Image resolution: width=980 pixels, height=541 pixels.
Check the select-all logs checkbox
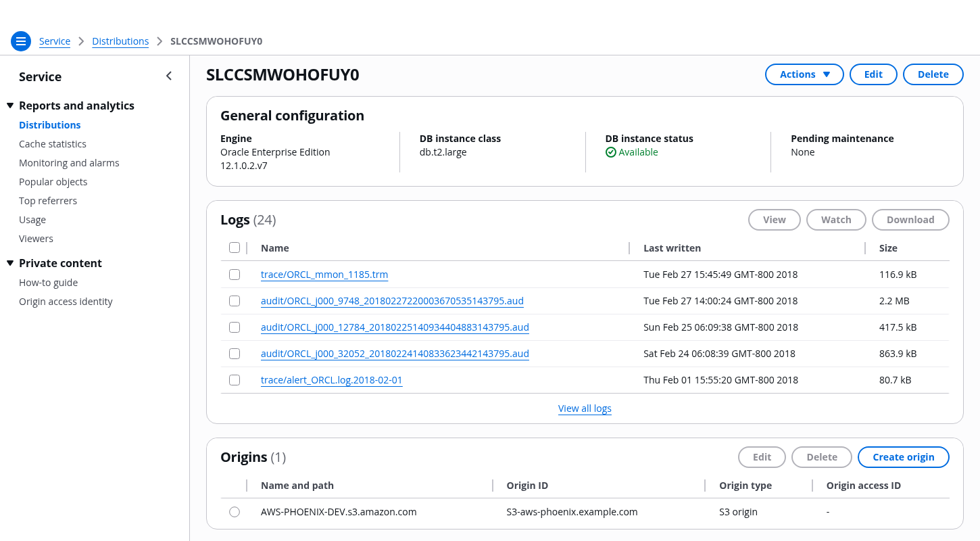point(235,248)
